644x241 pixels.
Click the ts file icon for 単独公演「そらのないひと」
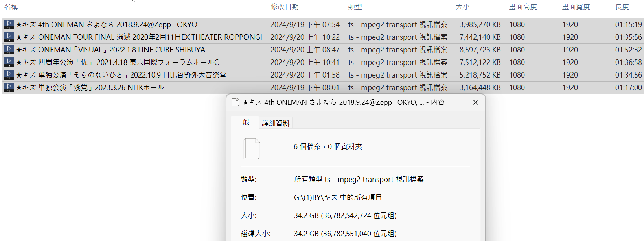click(x=9, y=75)
